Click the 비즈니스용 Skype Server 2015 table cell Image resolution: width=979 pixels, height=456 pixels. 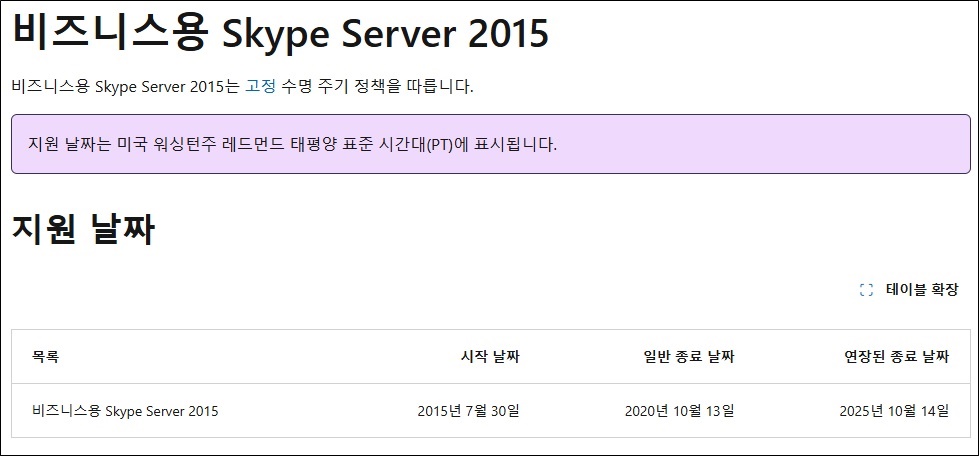click(125, 410)
